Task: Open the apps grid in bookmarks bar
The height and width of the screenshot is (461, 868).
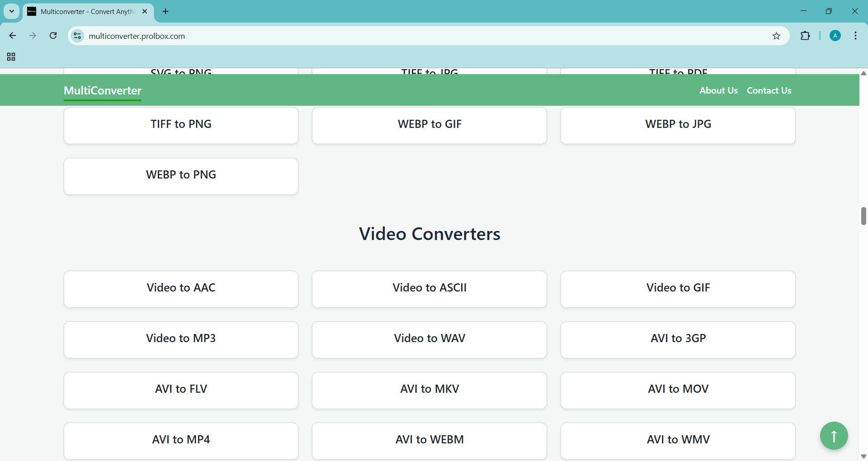Action: click(11, 57)
